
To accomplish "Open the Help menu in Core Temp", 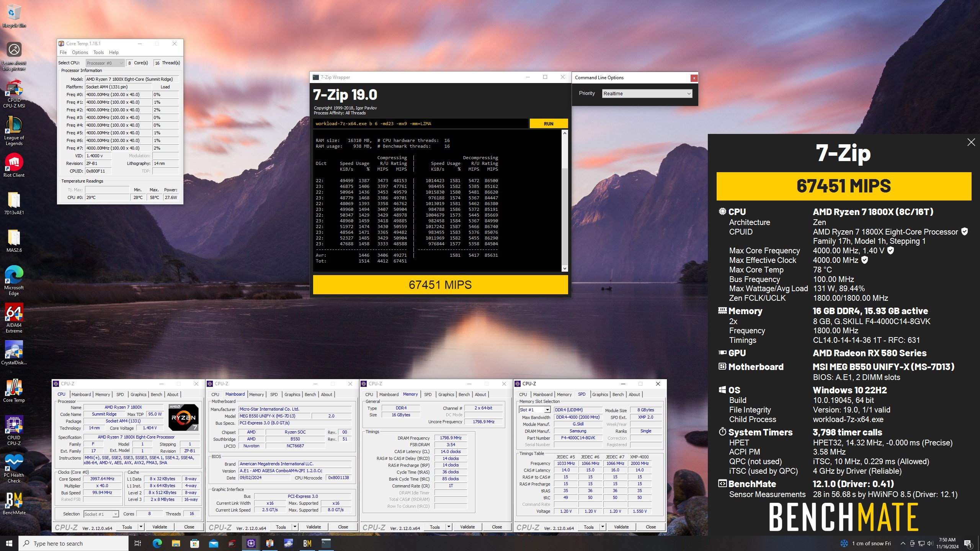I will click(114, 52).
